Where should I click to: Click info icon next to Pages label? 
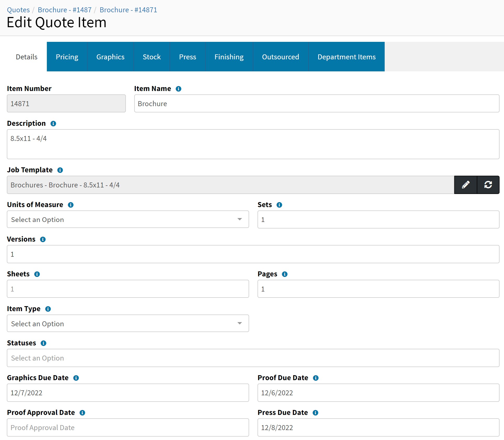[x=285, y=274]
